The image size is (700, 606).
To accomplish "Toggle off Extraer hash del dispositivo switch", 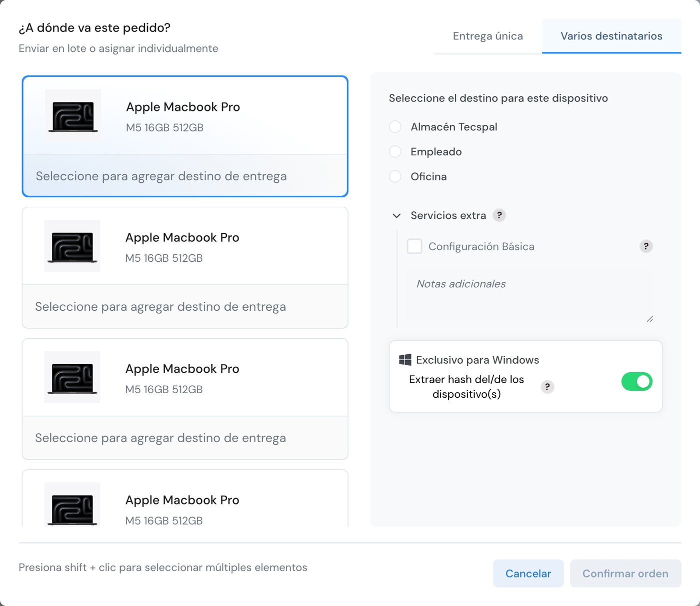I will point(636,382).
